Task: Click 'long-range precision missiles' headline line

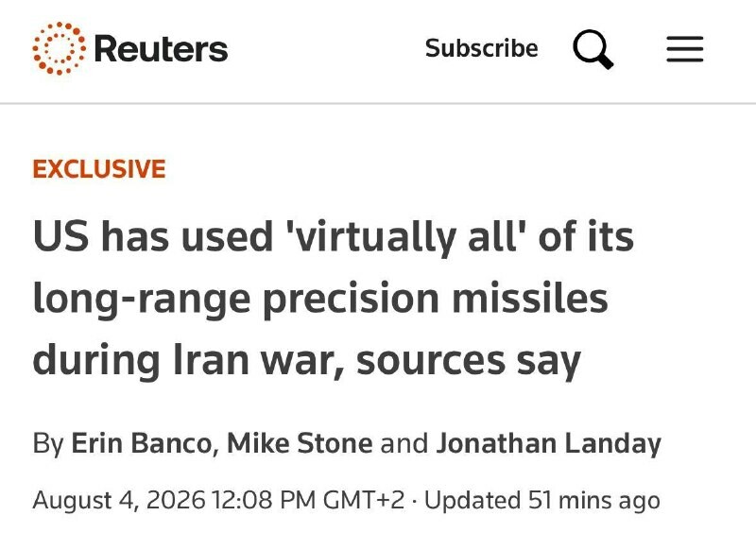Action: point(320,299)
